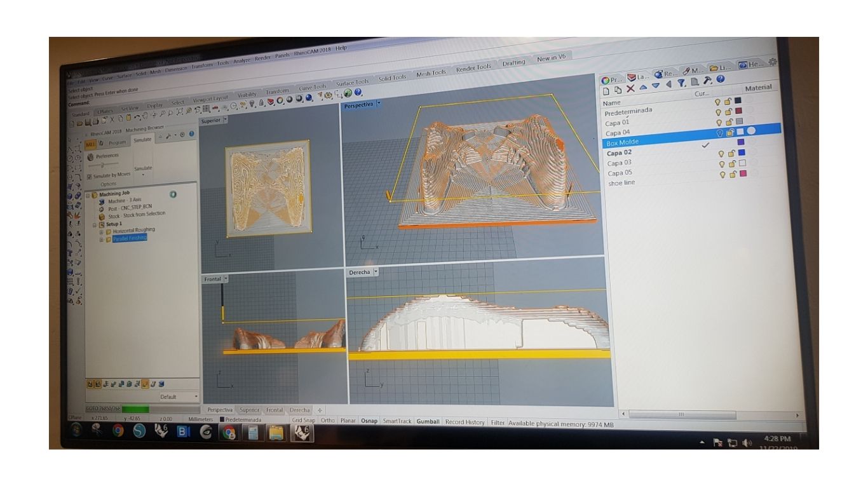Click the red X delete layer icon
The width and height of the screenshot is (868, 488).
630,89
